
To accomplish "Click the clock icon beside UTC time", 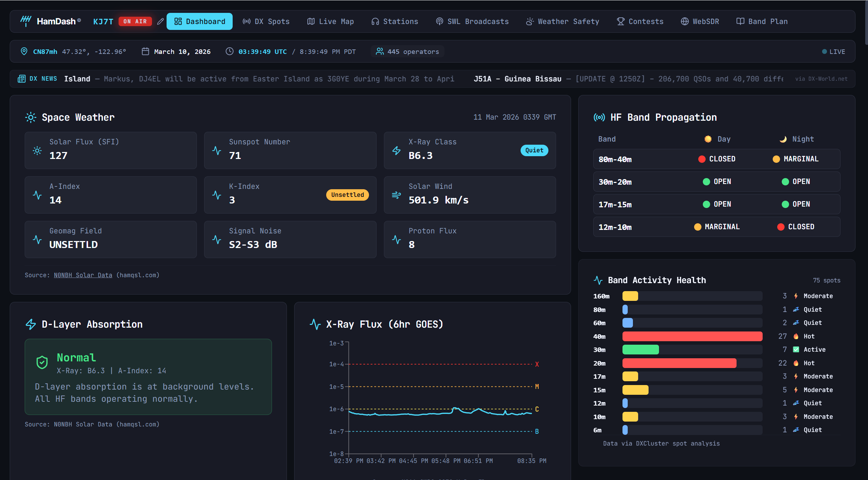I will click(x=230, y=51).
